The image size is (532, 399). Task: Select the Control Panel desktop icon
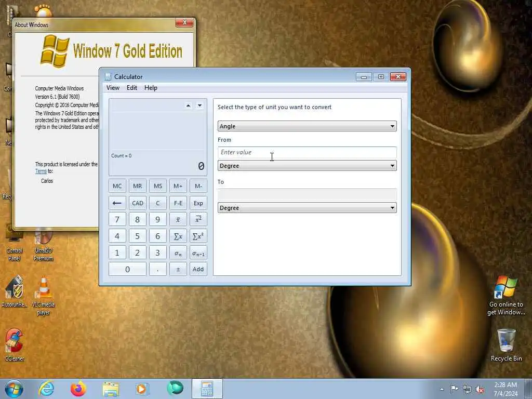[x=14, y=246]
